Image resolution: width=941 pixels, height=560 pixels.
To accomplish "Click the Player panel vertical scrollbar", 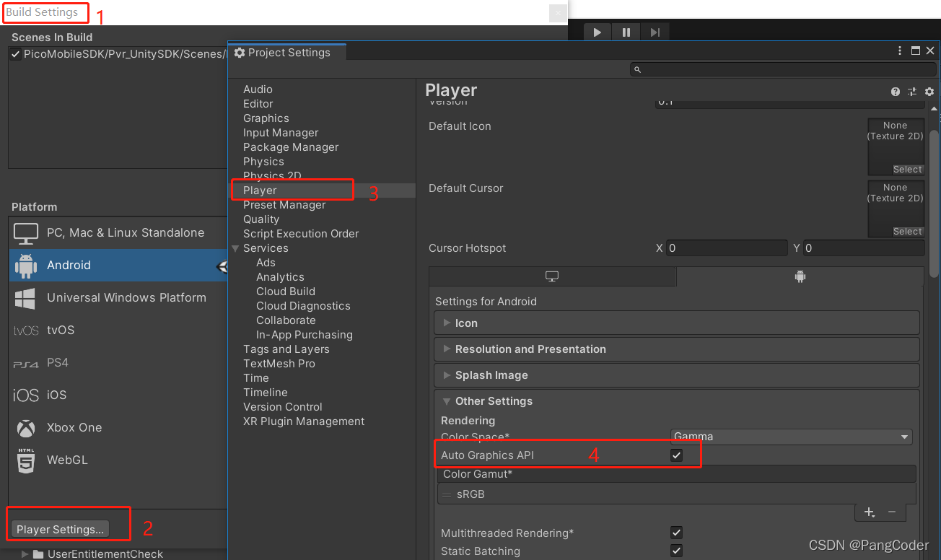I will [x=934, y=204].
